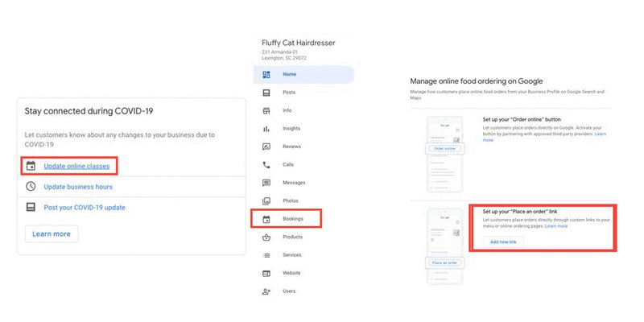The image size is (644, 322).
Task: Click the 231 Armanda Ct address text
Action: (x=279, y=52)
